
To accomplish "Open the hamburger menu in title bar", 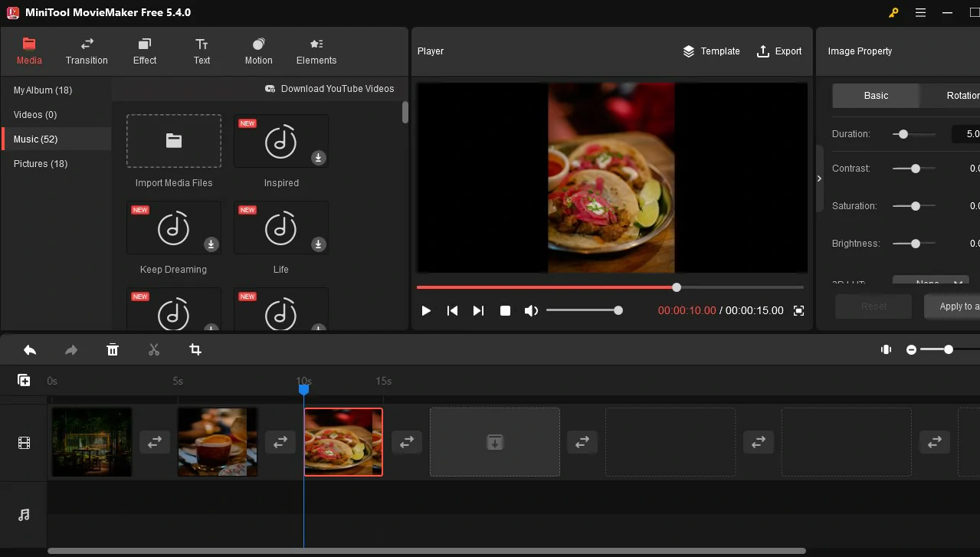I will click(920, 12).
